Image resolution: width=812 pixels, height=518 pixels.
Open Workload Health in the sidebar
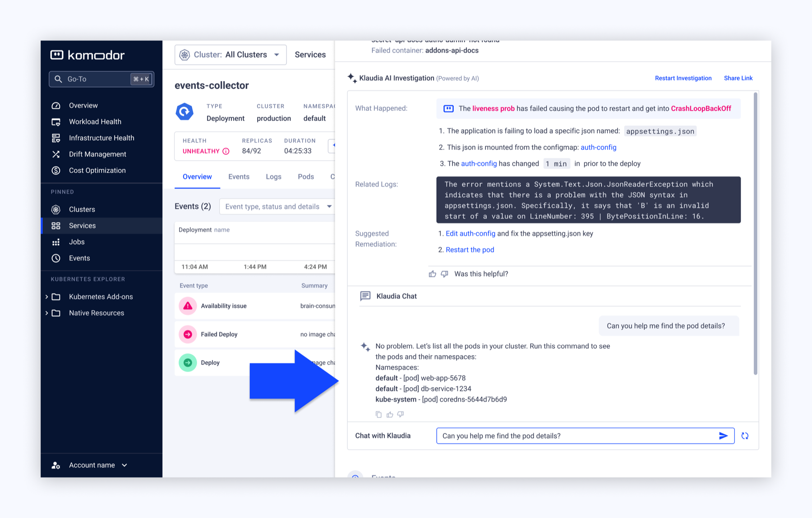[95, 121]
